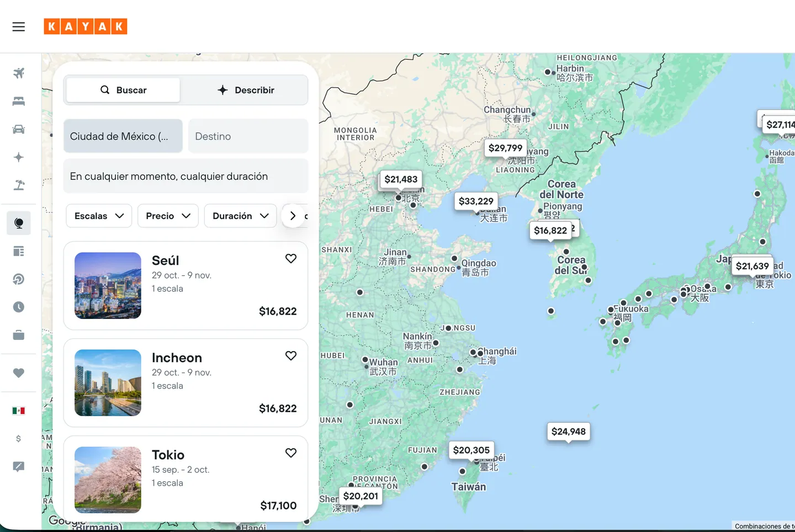Save Seúl with the heart icon
The image size is (795, 532).
[291, 258]
